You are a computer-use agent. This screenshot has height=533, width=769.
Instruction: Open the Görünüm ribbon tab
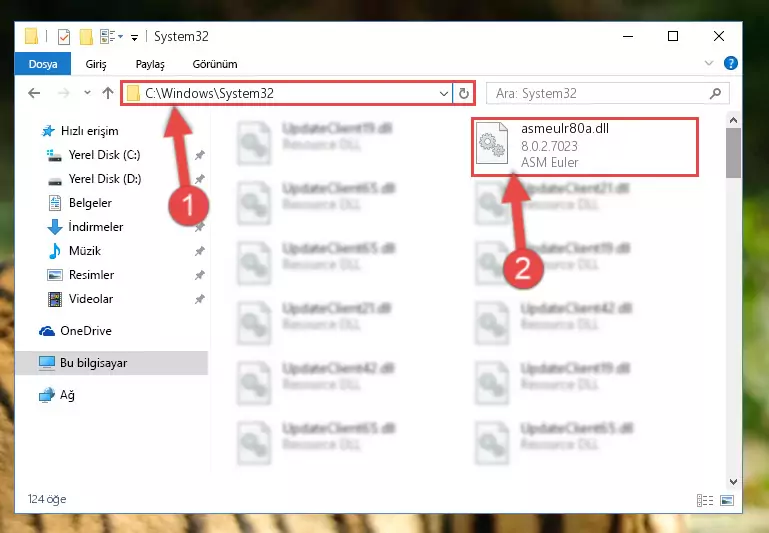tap(215, 64)
